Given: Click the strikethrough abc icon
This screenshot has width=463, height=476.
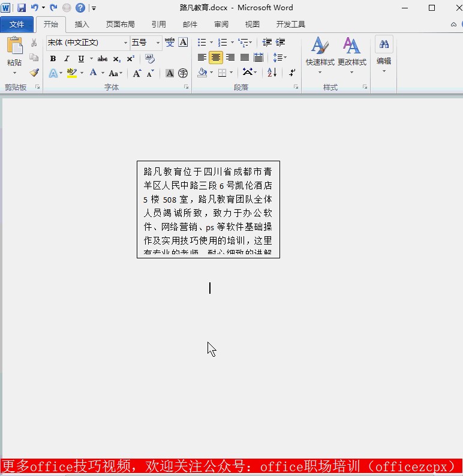Looking at the screenshot, I should 103,59.
